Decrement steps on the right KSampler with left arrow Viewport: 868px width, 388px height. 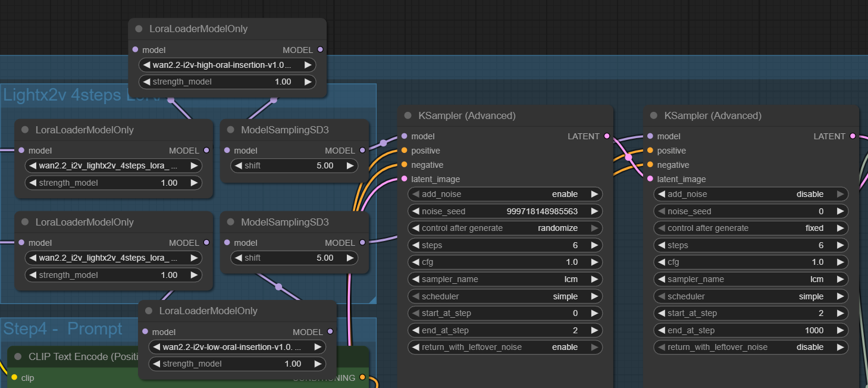(662, 245)
